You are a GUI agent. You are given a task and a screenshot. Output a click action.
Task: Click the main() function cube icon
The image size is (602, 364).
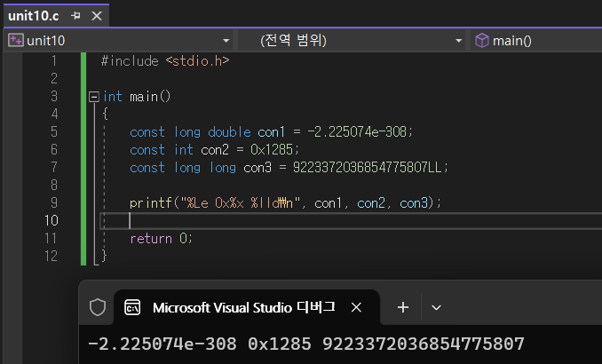482,40
